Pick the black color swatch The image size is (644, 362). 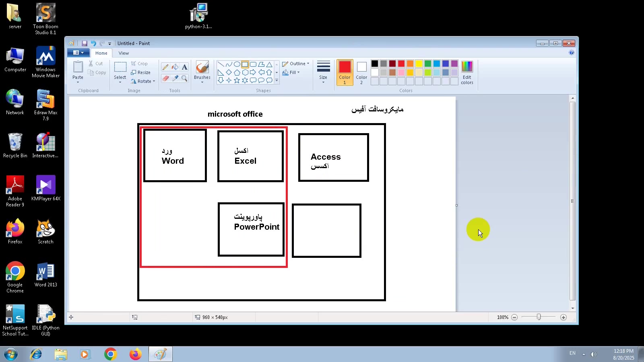(x=375, y=64)
